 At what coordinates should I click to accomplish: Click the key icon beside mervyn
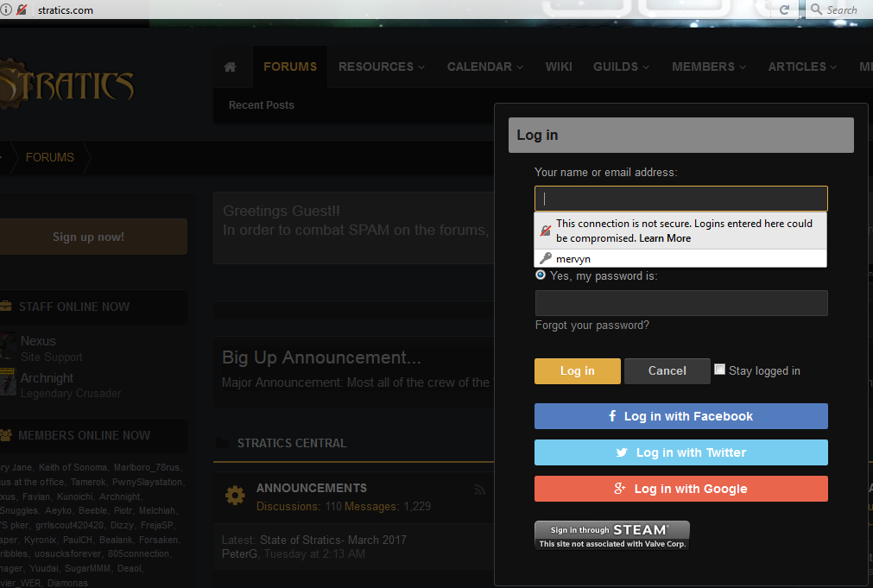pyautogui.click(x=546, y=258)
